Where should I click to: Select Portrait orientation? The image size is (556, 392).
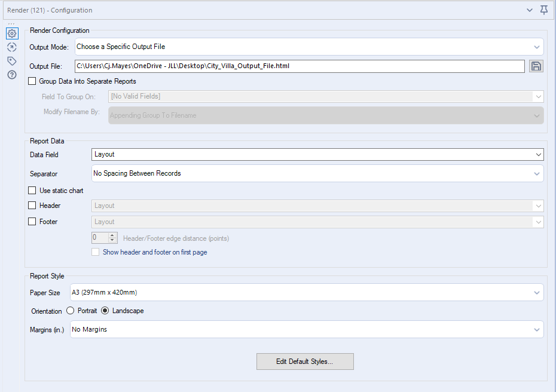click(70, 311)
